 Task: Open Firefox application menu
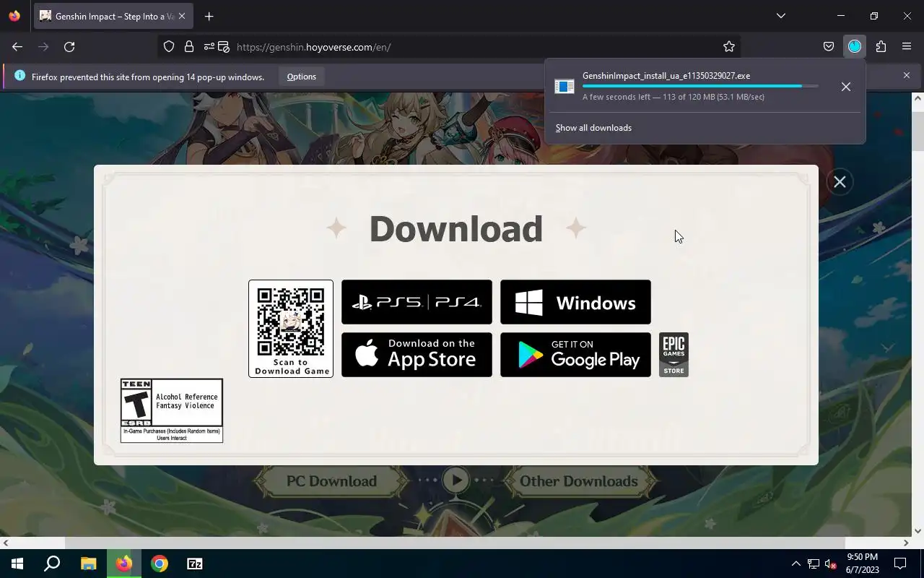(907, 47)
